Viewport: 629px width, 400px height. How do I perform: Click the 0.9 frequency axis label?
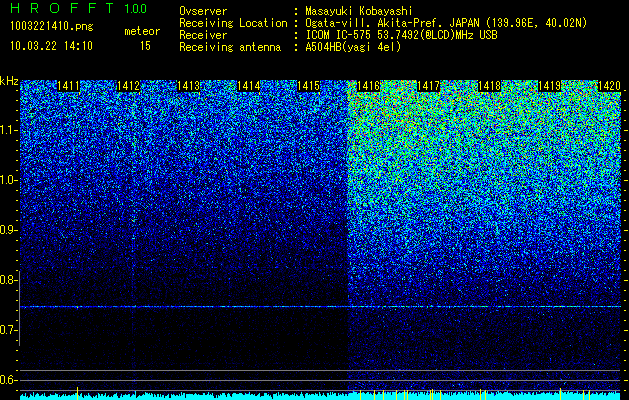pyautogui.click(x=9, y=230)
